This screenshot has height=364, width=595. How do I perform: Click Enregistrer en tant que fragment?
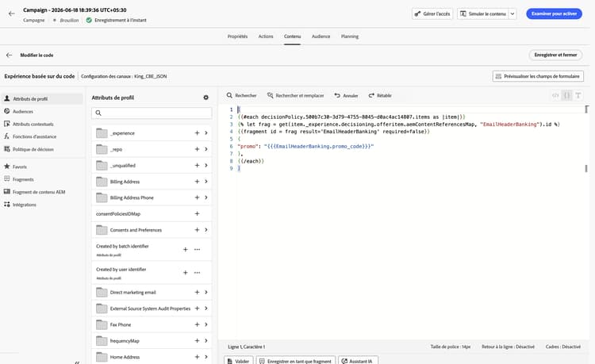pos(296,361)
